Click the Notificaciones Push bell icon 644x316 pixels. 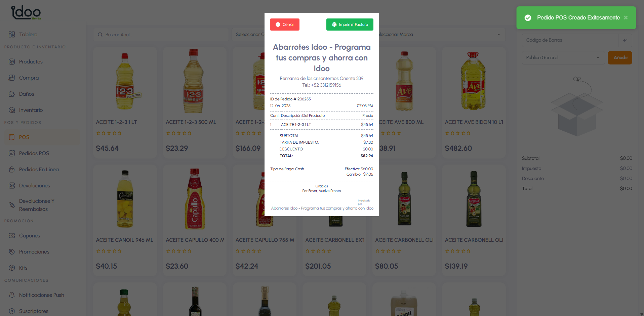[x=12, y=295]
